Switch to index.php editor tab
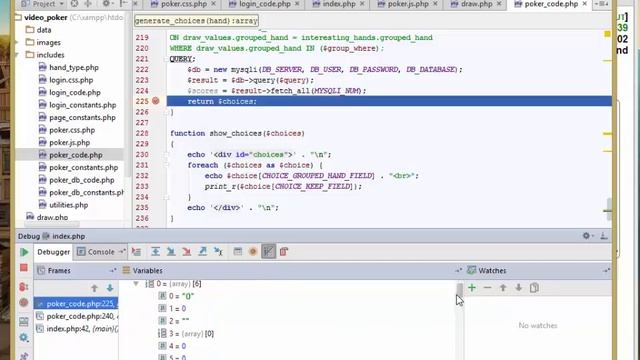 339,4
